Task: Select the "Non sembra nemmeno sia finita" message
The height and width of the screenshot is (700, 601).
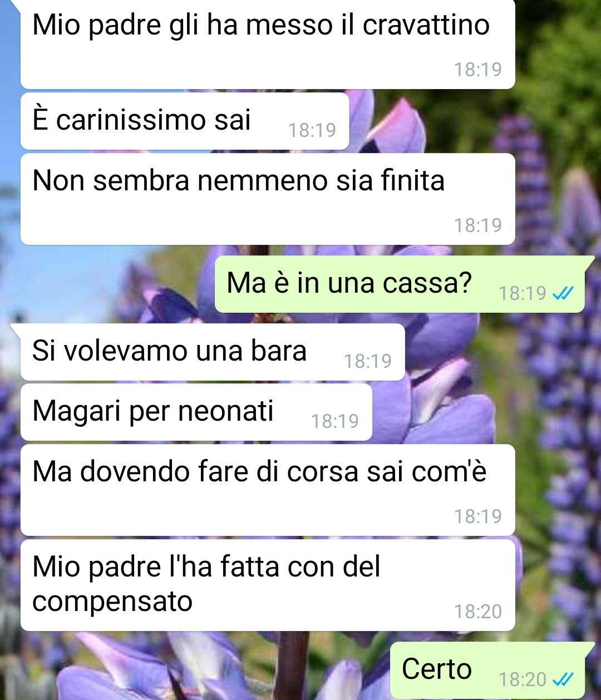Action: point(268,199)
